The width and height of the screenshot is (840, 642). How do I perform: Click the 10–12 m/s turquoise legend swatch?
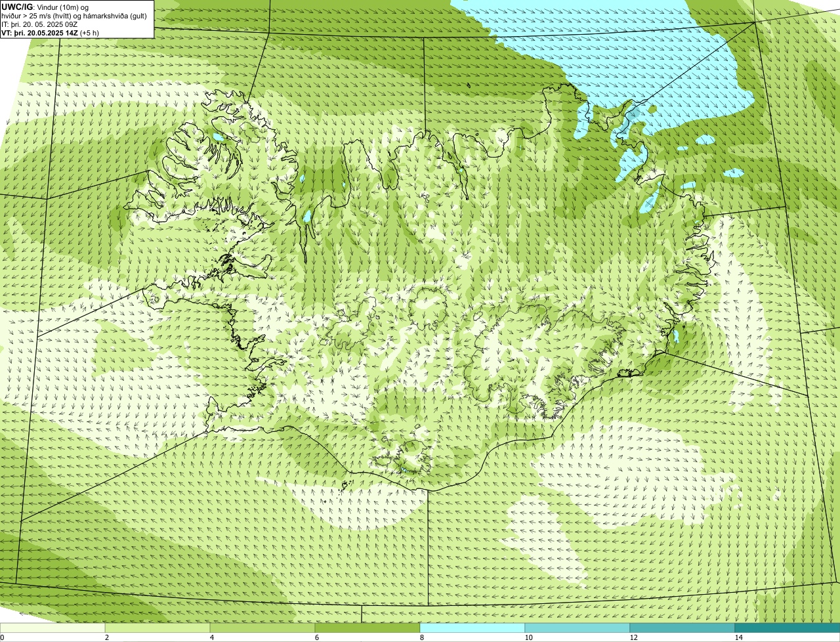[577, 628]
